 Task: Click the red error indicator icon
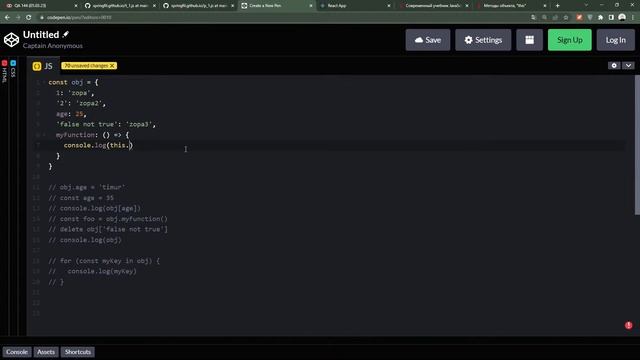(629, 325)
